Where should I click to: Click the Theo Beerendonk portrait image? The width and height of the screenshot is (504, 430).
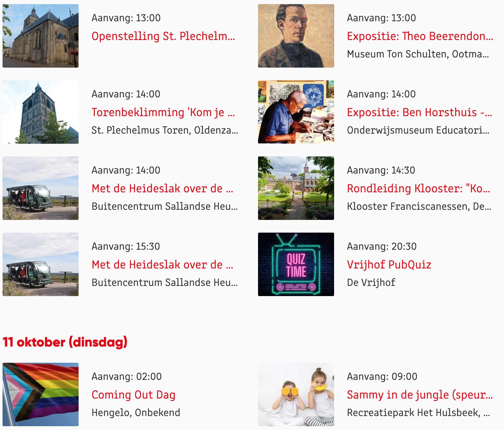(x=296, y=36)
